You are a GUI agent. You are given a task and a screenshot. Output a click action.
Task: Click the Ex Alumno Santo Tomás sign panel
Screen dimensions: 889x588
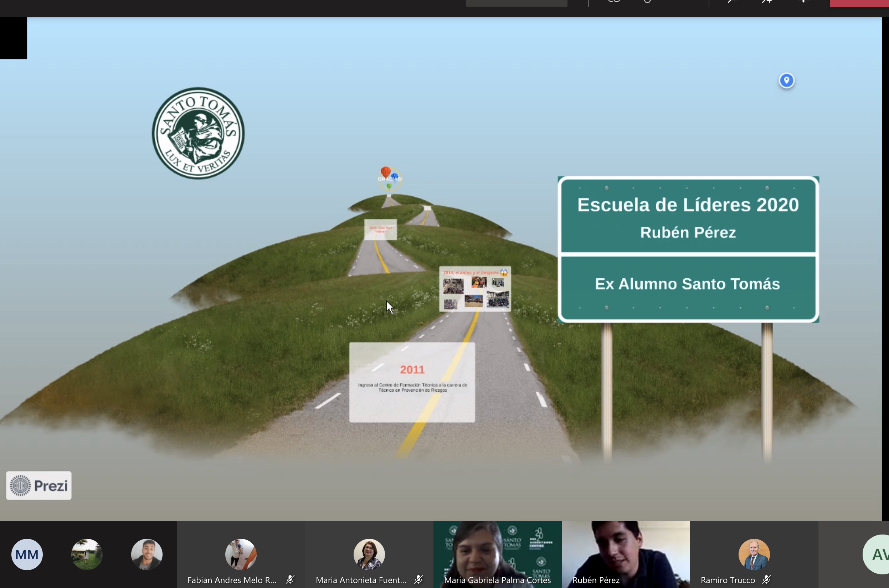pyautogui.click(x=688, y=284)
